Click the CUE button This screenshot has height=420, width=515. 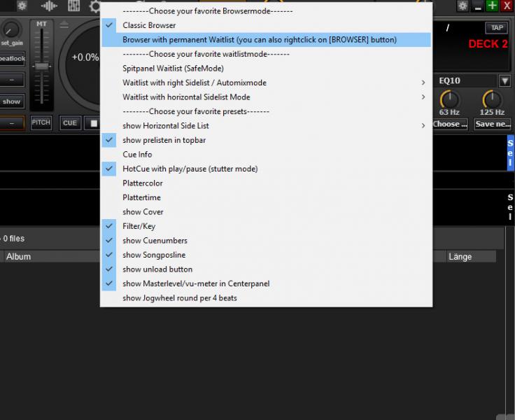pyautogui.click(x=70, y=123)
